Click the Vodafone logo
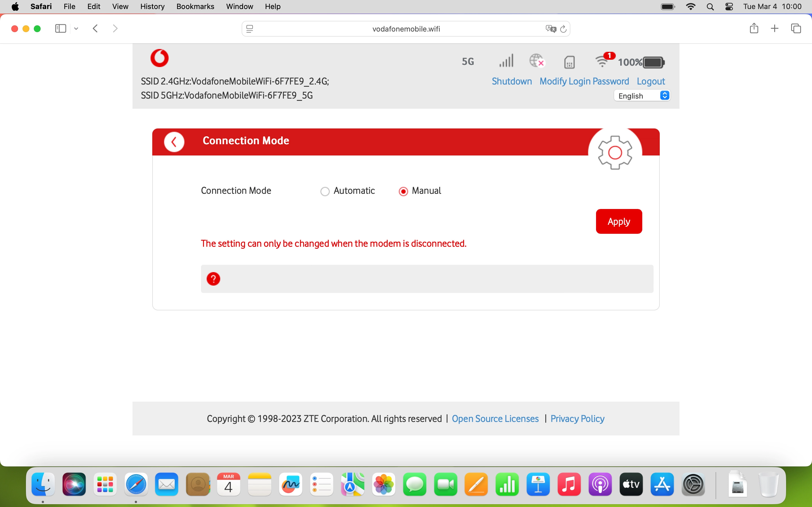The width and height of the screenshot is (812, 507). click(x=159, y=58)
